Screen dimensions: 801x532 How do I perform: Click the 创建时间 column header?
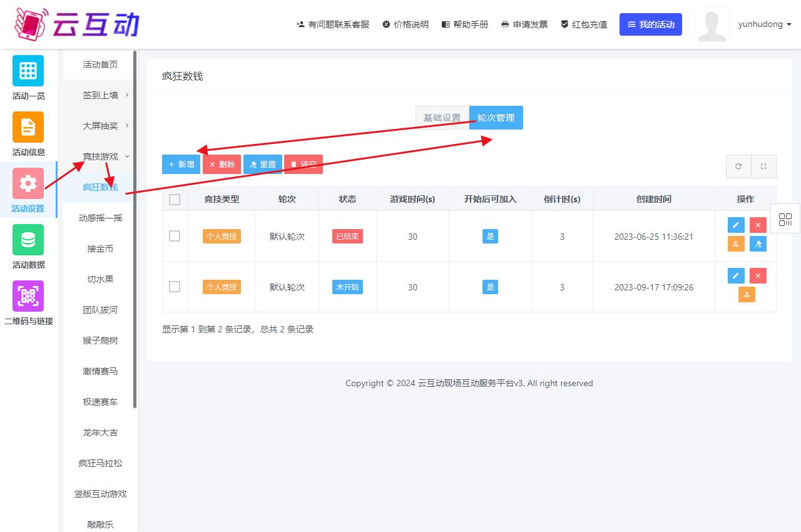click(653, 199)
